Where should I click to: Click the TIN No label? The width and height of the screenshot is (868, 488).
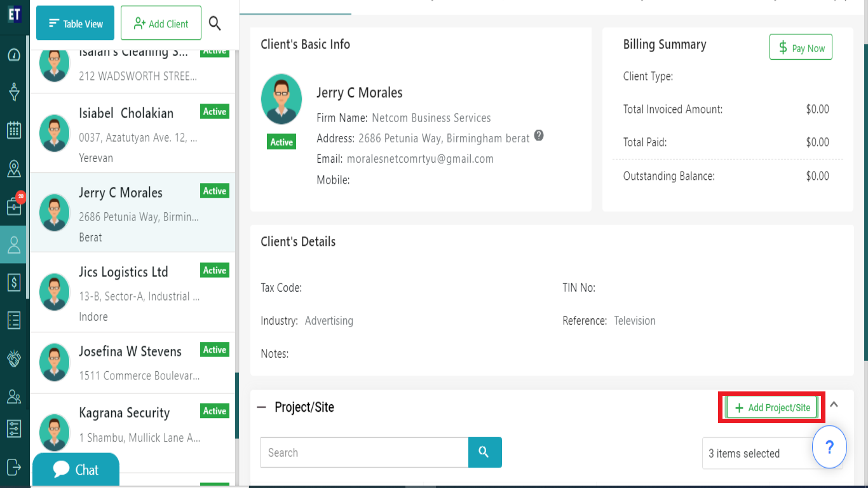pyautogui.click(x=579, y=288)
